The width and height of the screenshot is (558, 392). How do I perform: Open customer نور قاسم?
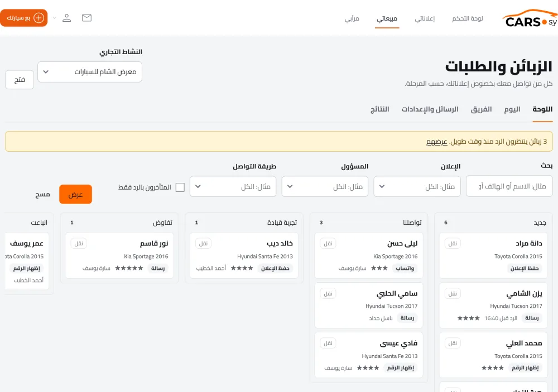tap(154, 243)
